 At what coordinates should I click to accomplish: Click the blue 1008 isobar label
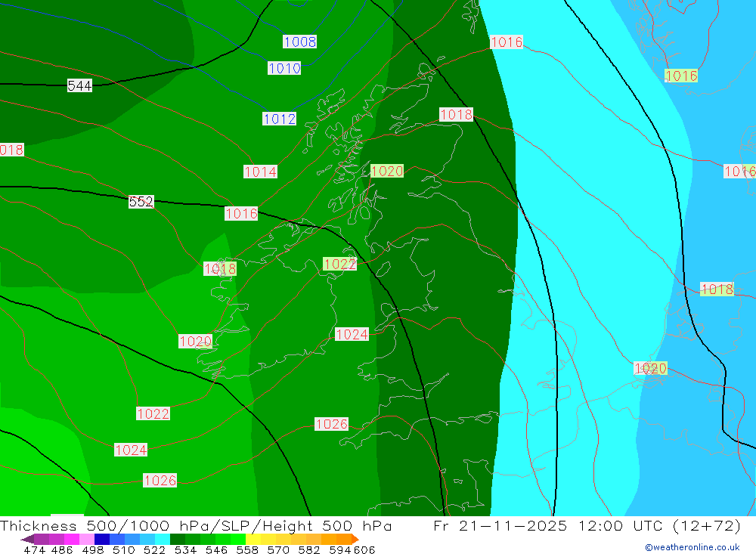(299, 42)
